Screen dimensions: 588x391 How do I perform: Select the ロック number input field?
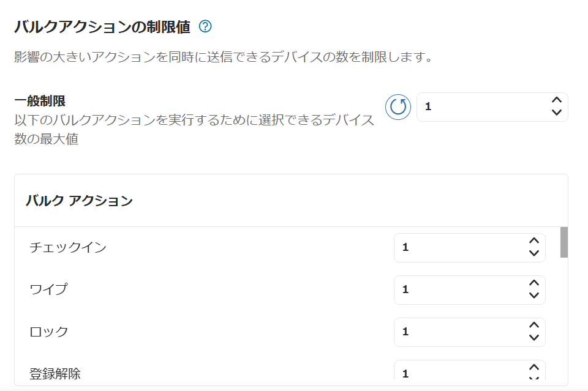pos(470,332)
